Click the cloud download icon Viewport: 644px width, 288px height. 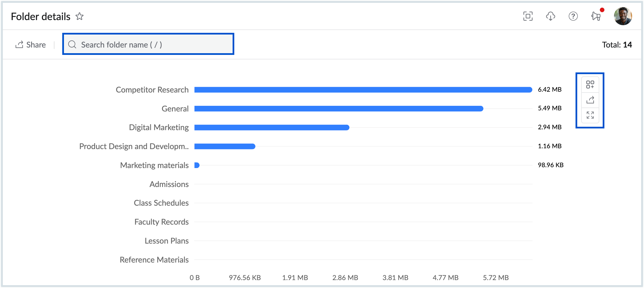pos(550,16)
